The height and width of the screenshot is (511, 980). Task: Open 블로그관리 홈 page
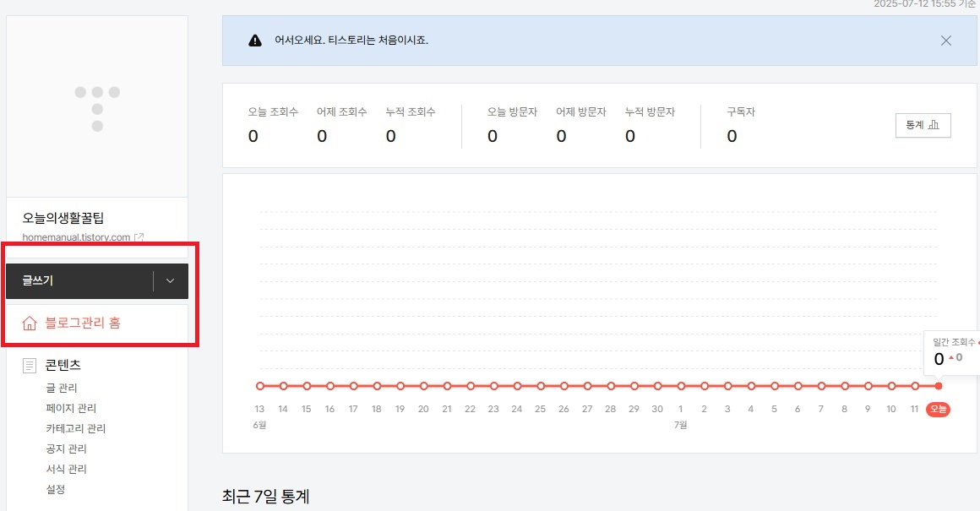(x=83, y=323)
